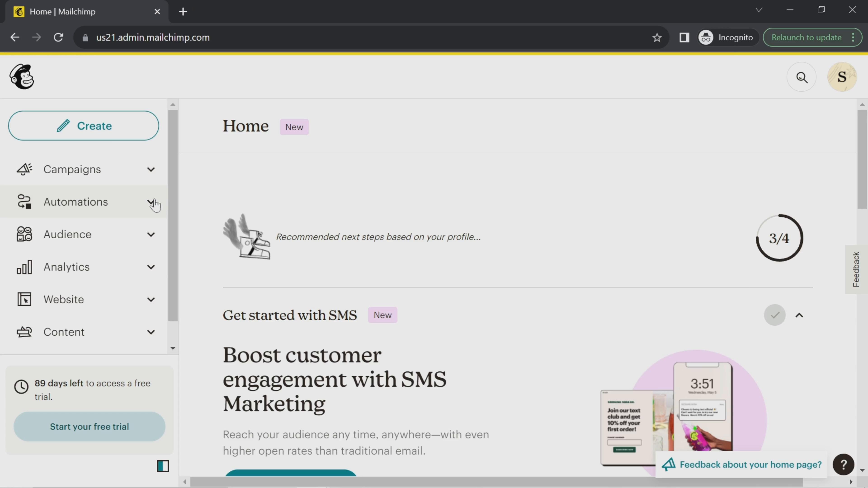Viewport: 868px width, 488px height.
Task: Click the Create button
Action: (x=84, y=126)
